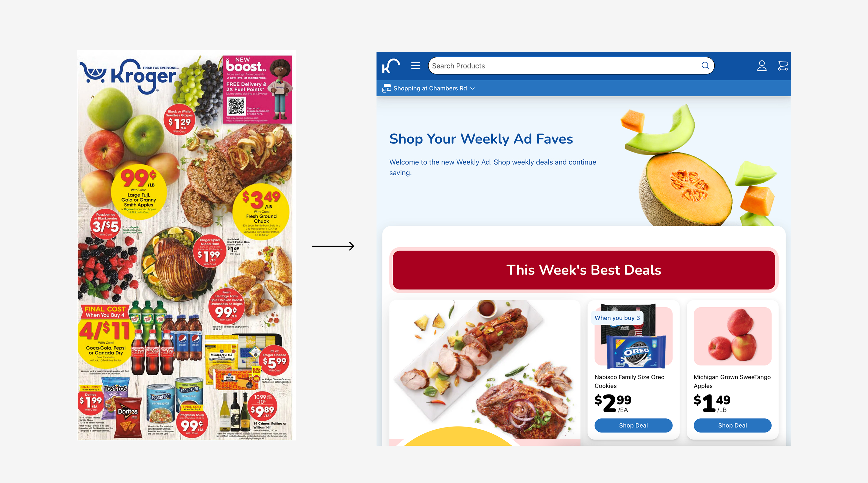Click the Shopping at Chambers Rd store label

point(430,88)
